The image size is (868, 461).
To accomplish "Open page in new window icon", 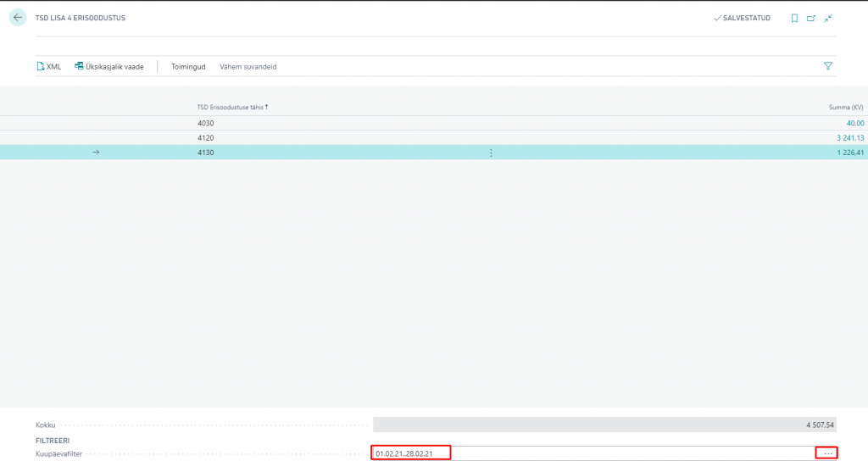I will (811, 18).
